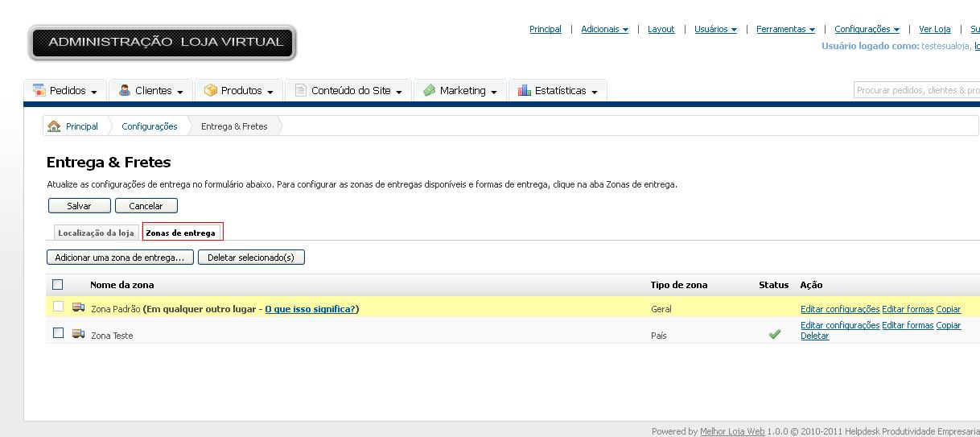Viewport: 980px width, 437px height.
Task: Click Editar configurações for Zona Padrão
Action: [x=840, y=309]
